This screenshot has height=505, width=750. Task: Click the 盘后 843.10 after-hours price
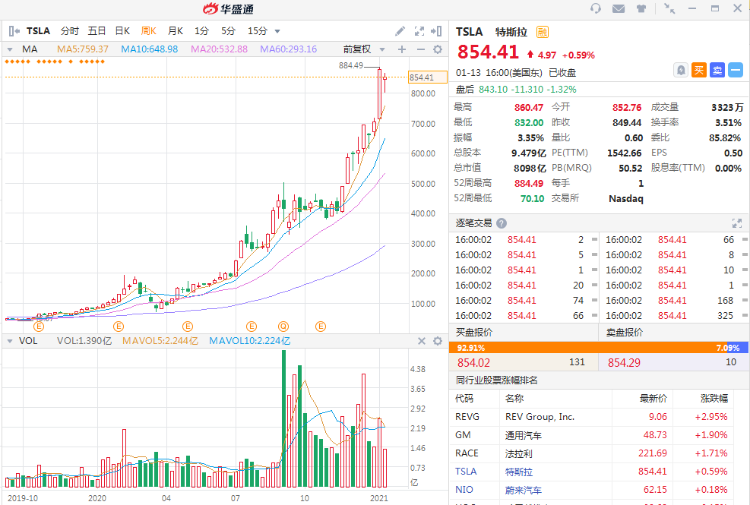coord(493,89)
